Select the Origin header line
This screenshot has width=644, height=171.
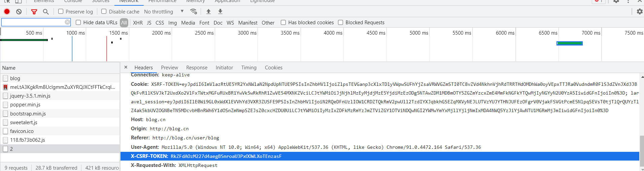(160, 129)
